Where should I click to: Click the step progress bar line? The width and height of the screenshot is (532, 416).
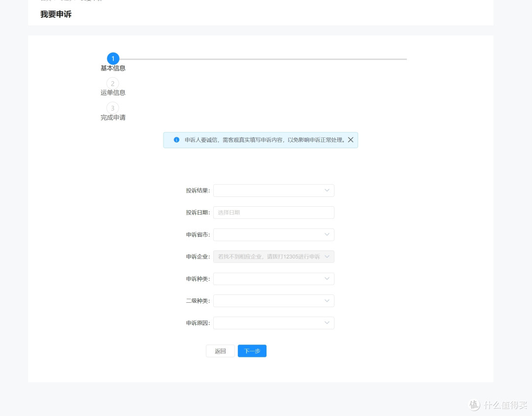pos(263,59)
